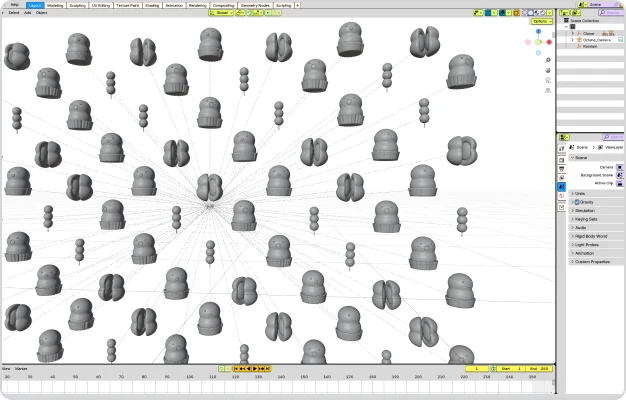The width and height of the screenshot is (626, 400).
Task: Select Scene Collection in the outliner
Action: pyautogui.click(x=584, y=20)
